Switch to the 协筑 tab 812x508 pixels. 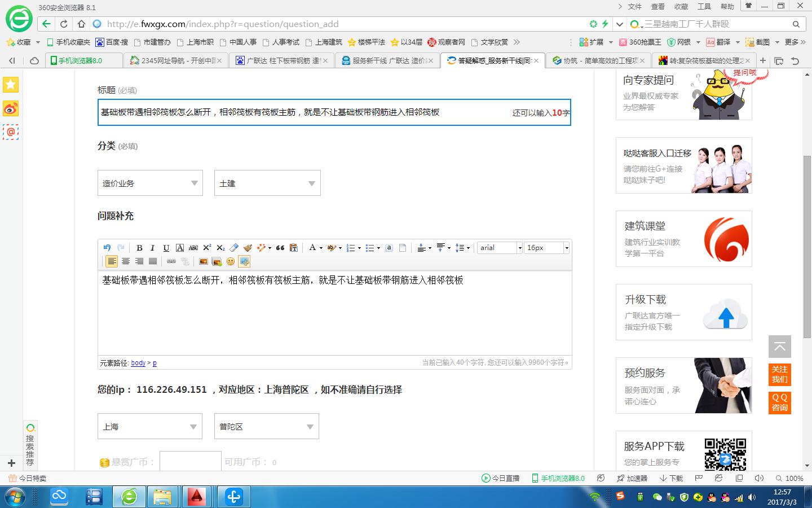point(599,60)
